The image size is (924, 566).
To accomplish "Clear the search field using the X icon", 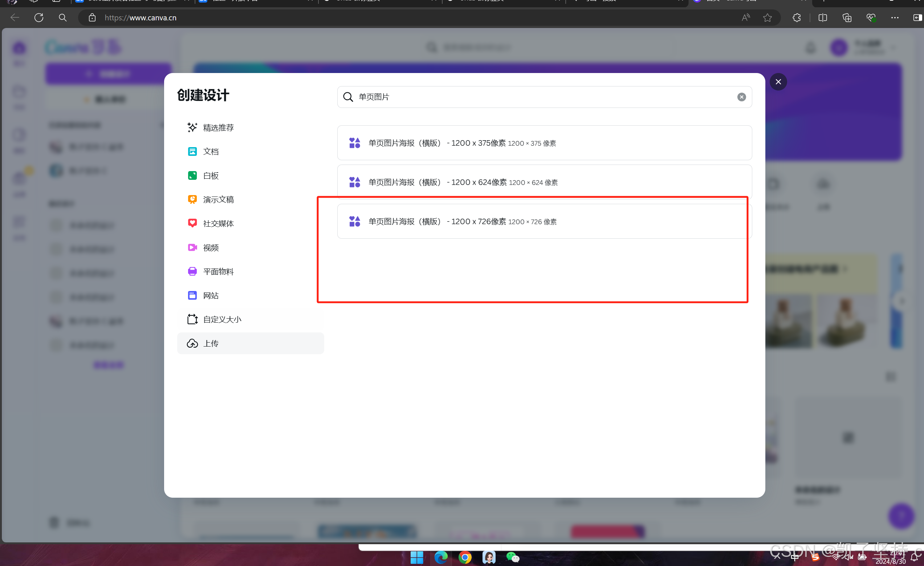I will click(x=741, y=97).
